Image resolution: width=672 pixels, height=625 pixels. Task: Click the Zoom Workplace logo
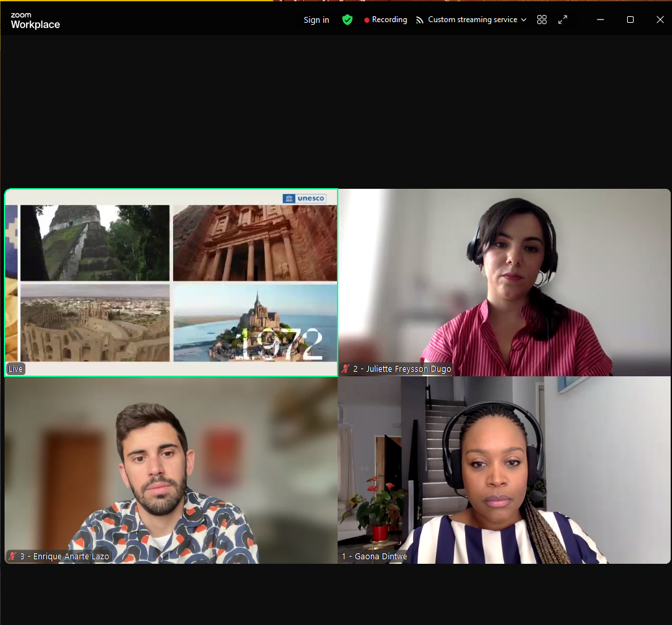pos(35,20)
